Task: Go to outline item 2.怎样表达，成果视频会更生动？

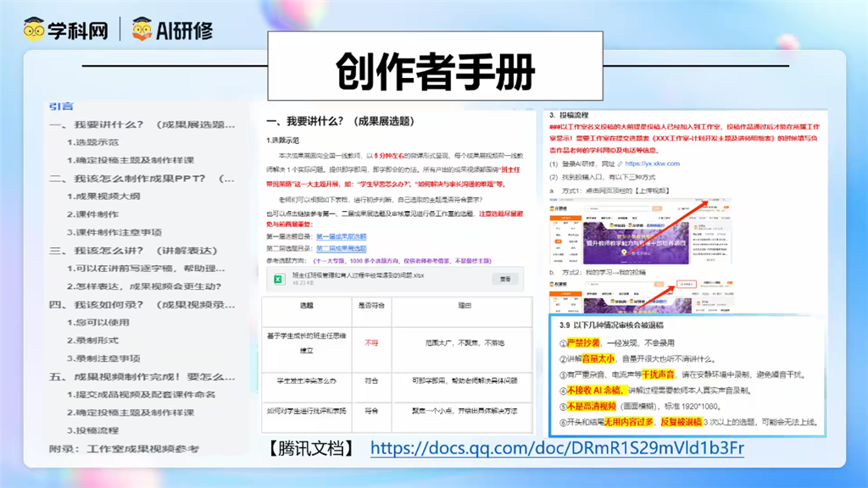Action: click(144, 286)
